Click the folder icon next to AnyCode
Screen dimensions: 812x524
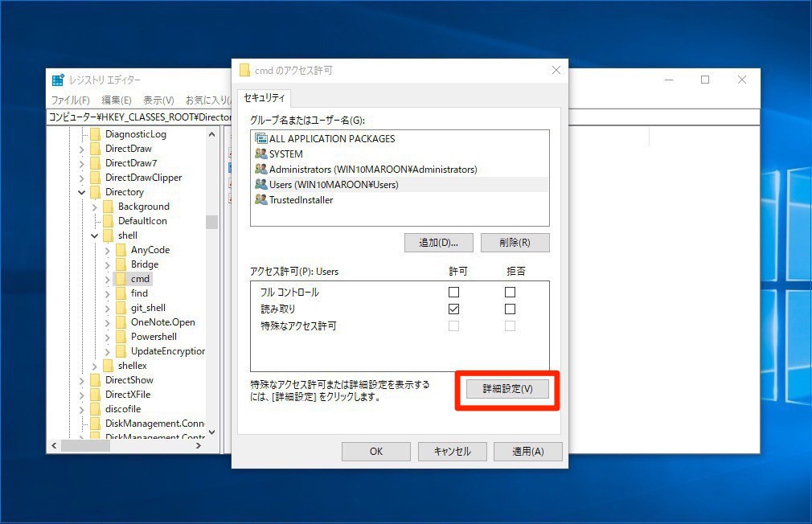121,250
